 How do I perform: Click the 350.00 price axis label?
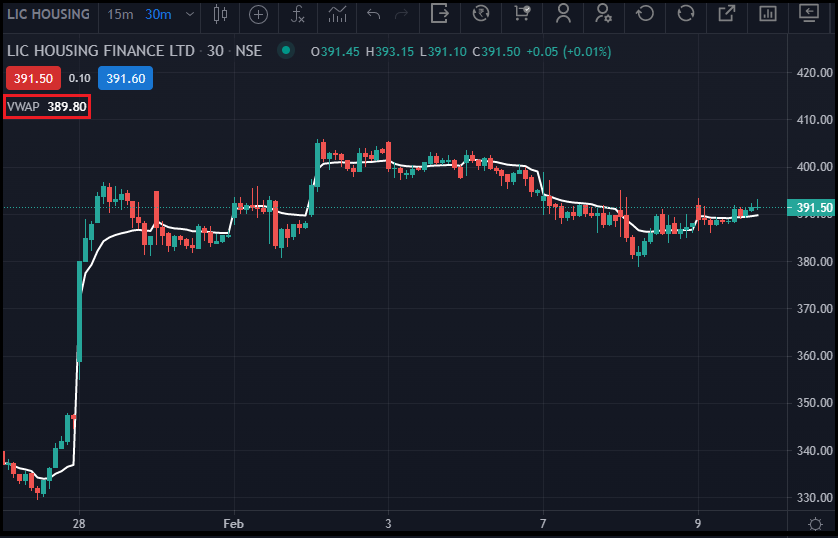click(814, 403)
